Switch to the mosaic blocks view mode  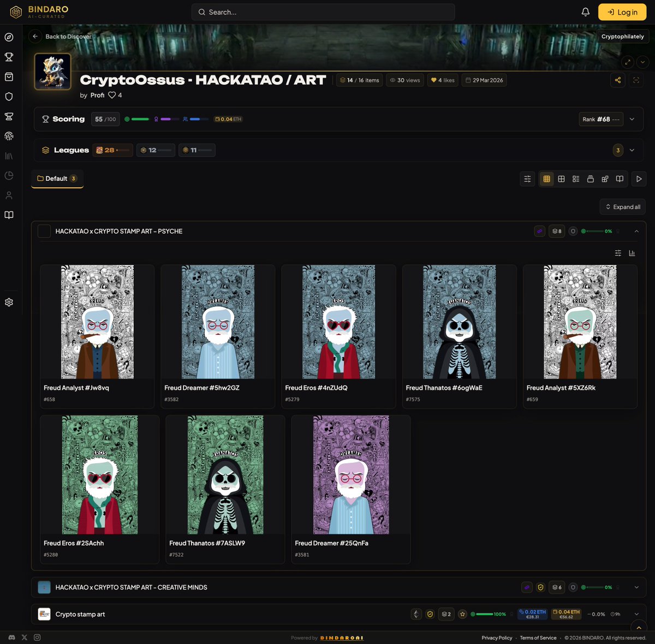pos(605,179)
